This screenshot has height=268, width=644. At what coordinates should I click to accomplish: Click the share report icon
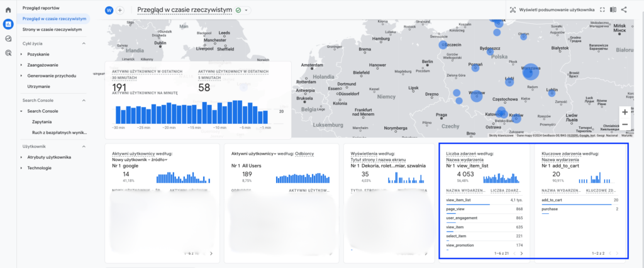coord(624,10)
